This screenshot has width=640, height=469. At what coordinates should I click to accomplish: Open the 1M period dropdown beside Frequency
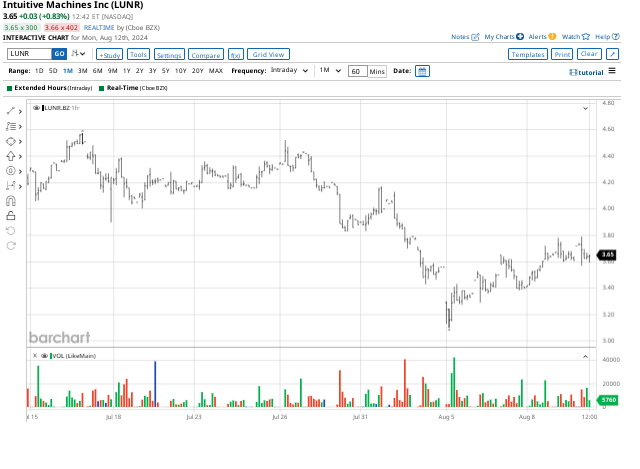(329, 71)
